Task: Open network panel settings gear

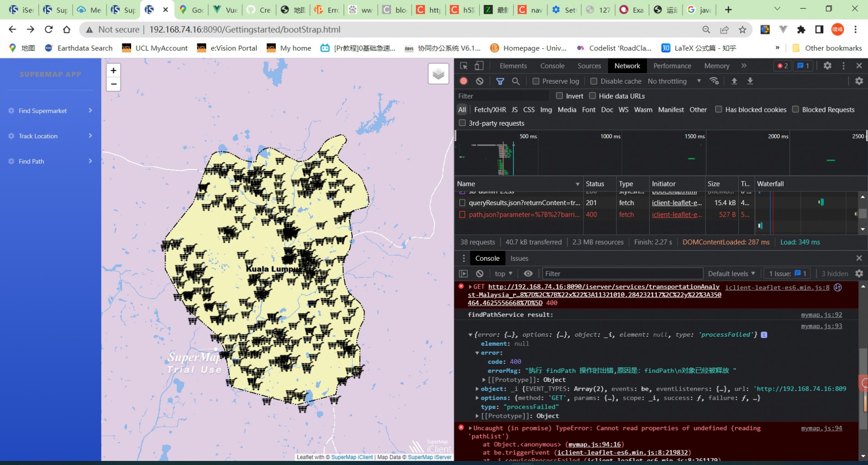Action: (x=859, y=81)
